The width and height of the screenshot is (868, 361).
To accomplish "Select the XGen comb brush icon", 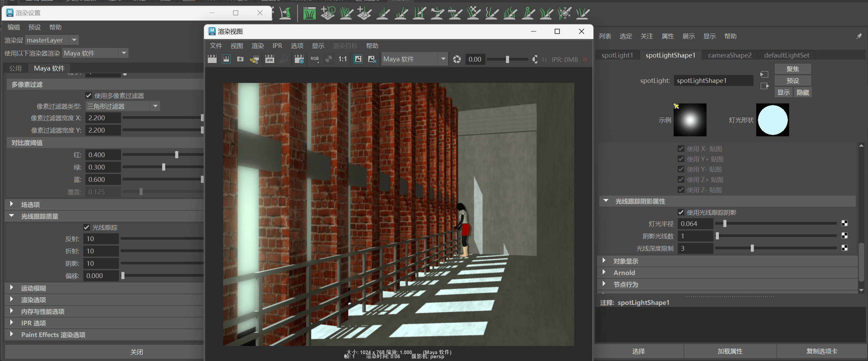I will tap(455, 13).
